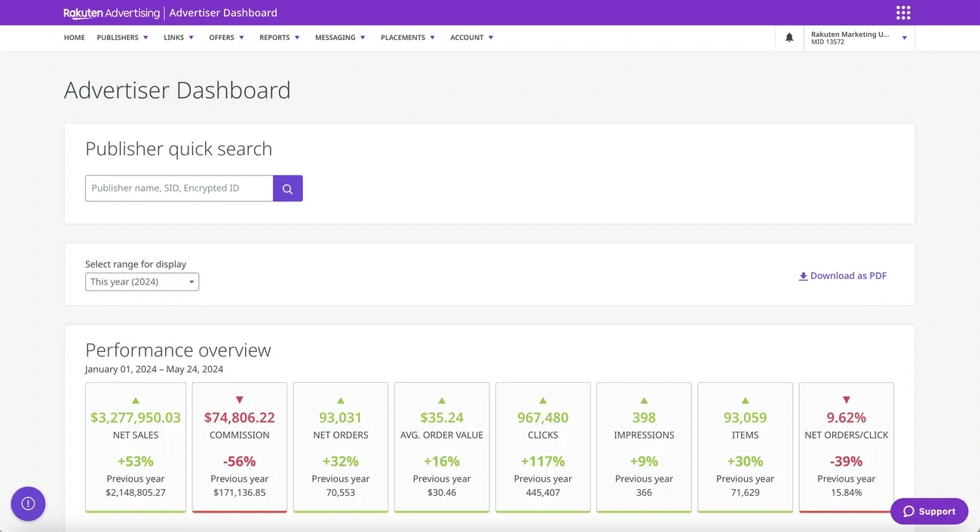This screenshot has width=980, height=532.
Task: Expand the PUBLISHERS menu chevron
Action: coord(146,37)
